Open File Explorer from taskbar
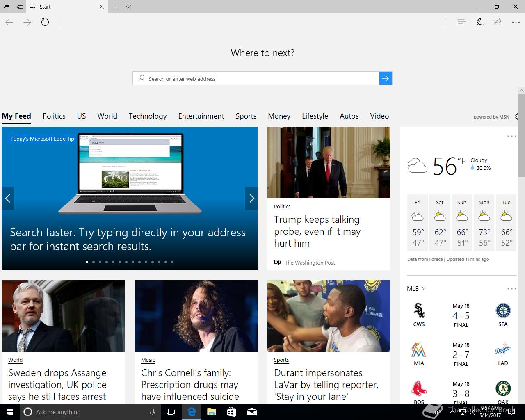The height and width of the screenshot is (420, 525). click(x=211, y=412)
